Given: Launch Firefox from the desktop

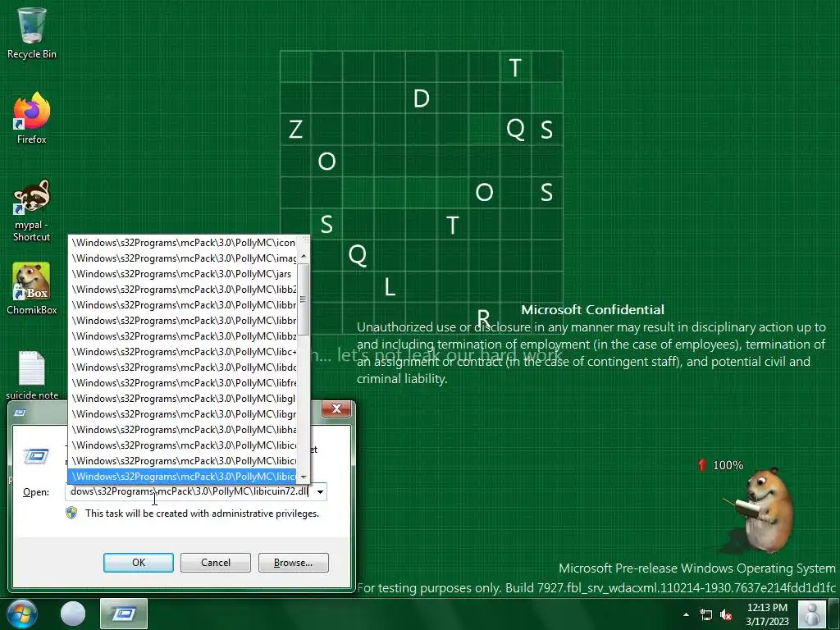Looking at the screenshot, I should 32,118.
